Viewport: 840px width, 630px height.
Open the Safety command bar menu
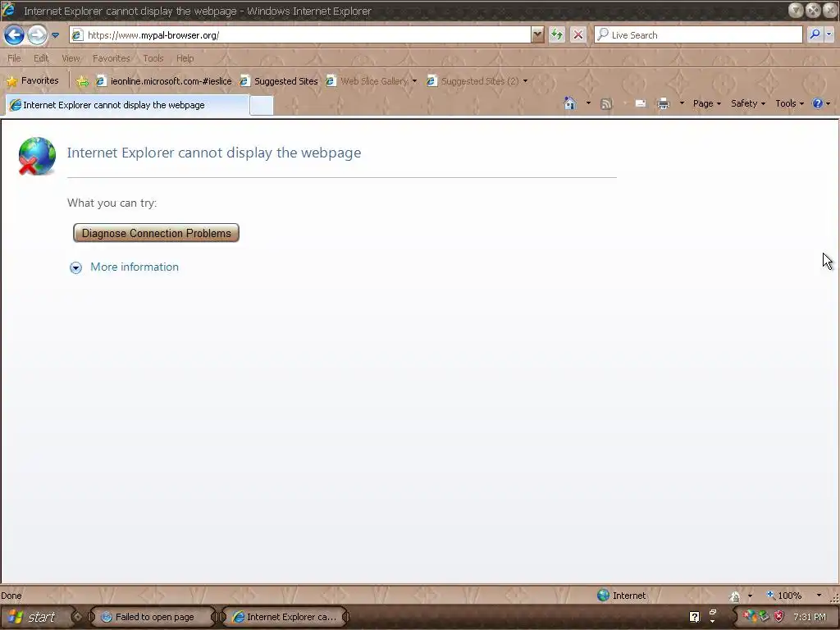748,104
